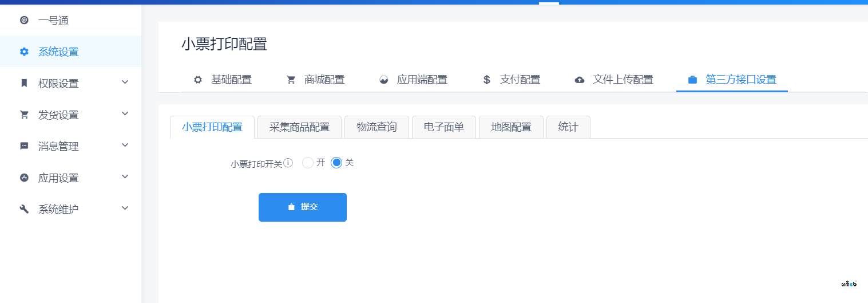868x303 pixels.
Task: Click the app icon beside 应用设置
Action: click(x=24, y=178)
